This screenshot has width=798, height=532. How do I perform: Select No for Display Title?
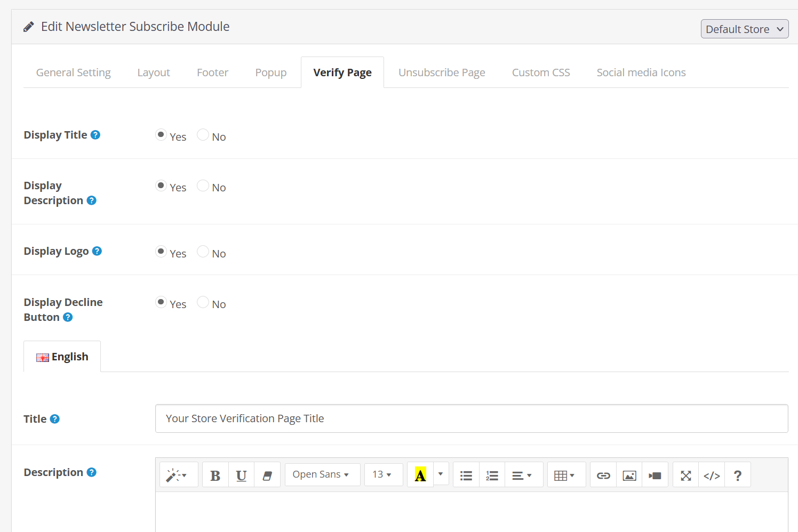pyautogui.click(x=203, y=135)
